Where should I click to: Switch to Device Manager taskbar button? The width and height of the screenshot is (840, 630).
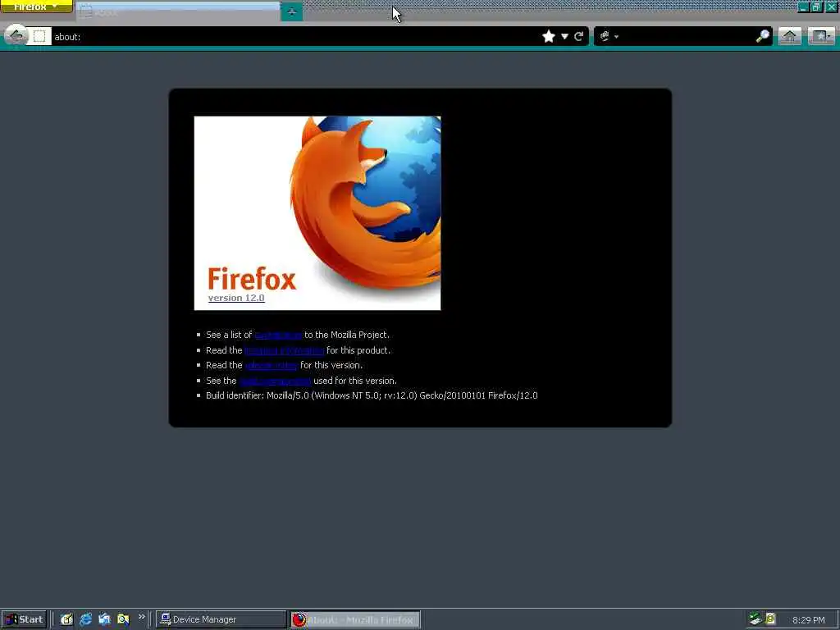pos(221,619)
